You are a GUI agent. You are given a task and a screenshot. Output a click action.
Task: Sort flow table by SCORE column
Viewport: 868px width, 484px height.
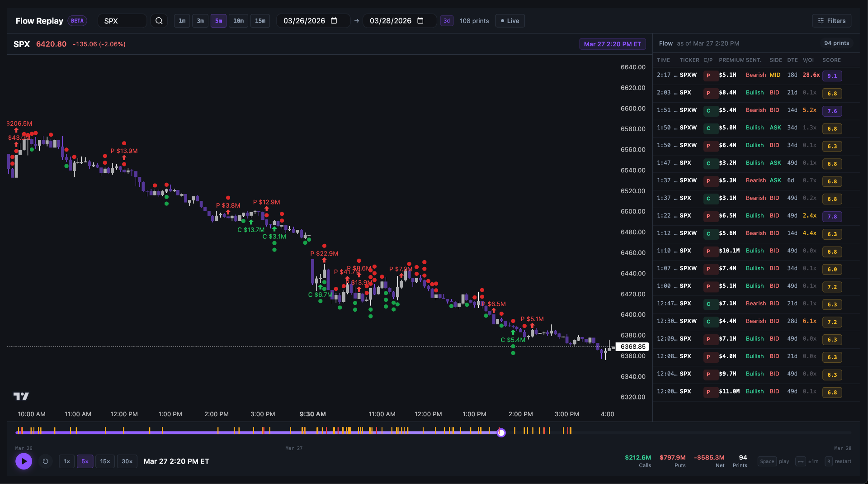pyautogui.click(x=831, y=60)
